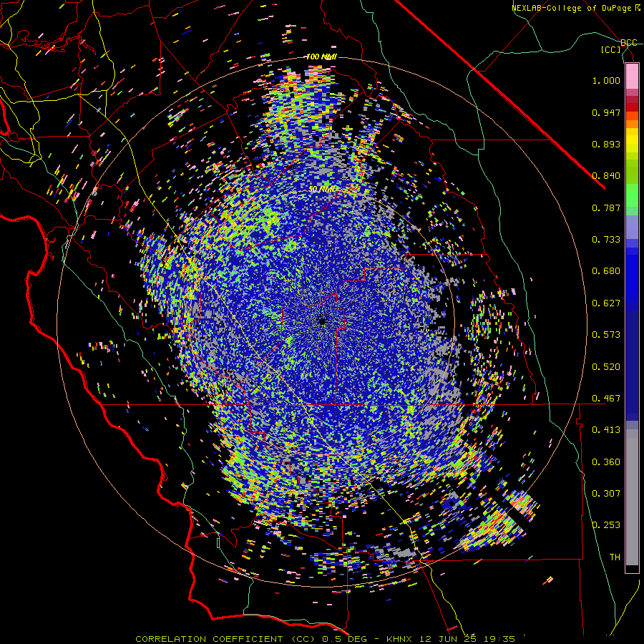Viewport: 644px width, 644px height.
Task: Click the 100 NMI range ring label
Action: (x=321, y=57)
